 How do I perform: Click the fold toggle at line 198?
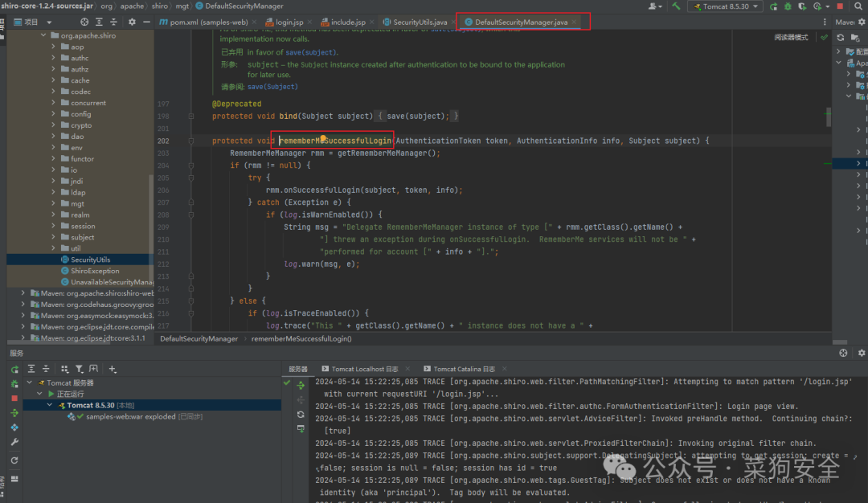[191, 117]
